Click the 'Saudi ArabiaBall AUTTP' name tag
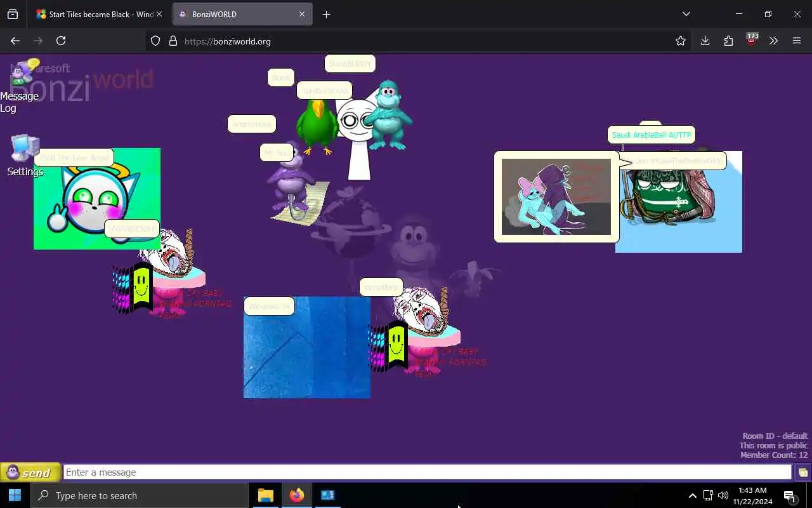The image size is (812, 508). point(652,135)
